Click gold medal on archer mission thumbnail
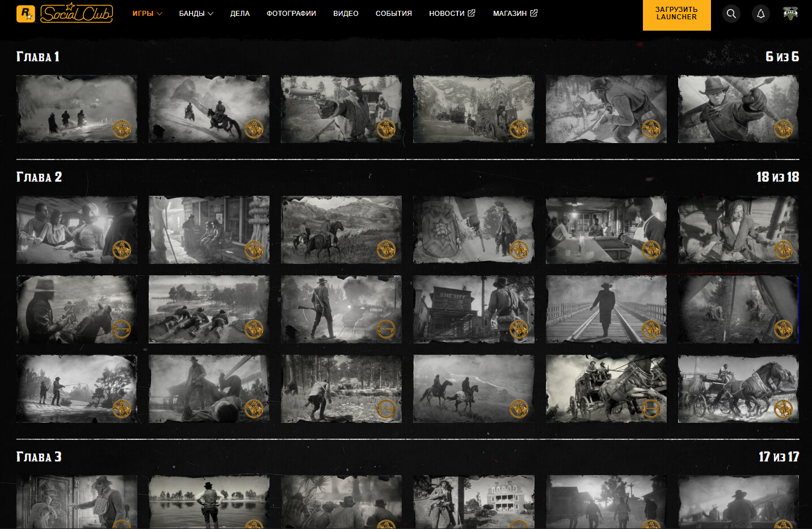 pyautogui.click(x=783, y=129)
